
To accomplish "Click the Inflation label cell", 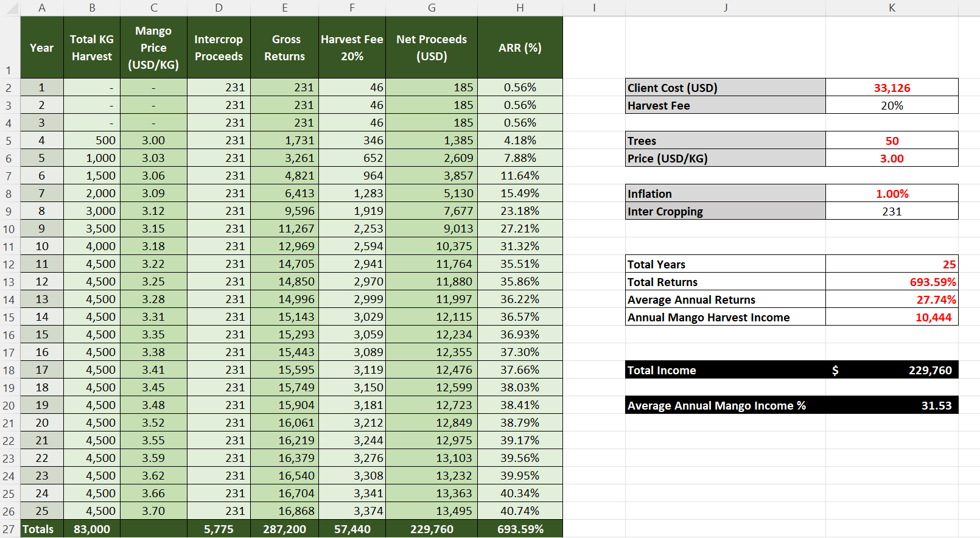I will [726, 194].
